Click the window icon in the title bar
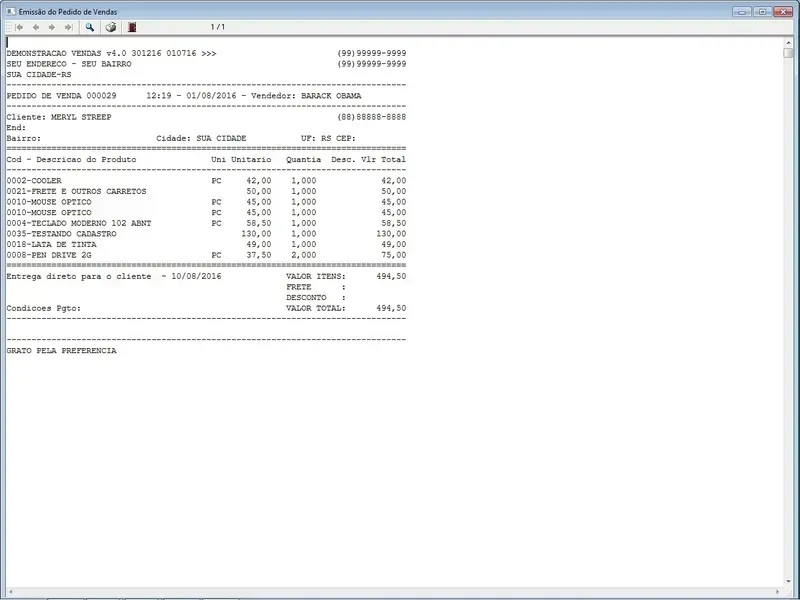 tap(10, 9)
